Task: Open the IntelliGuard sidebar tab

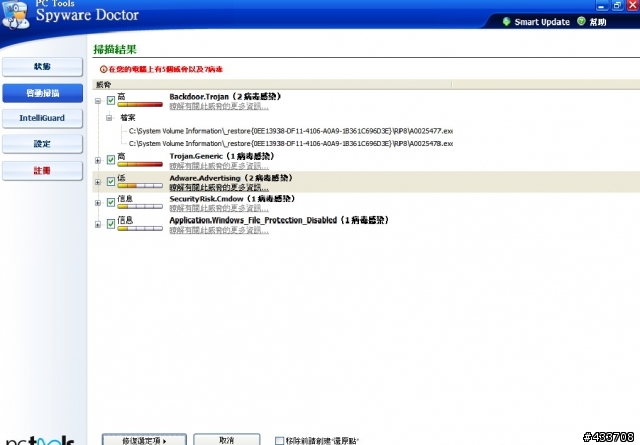Action: pos(42,118)
